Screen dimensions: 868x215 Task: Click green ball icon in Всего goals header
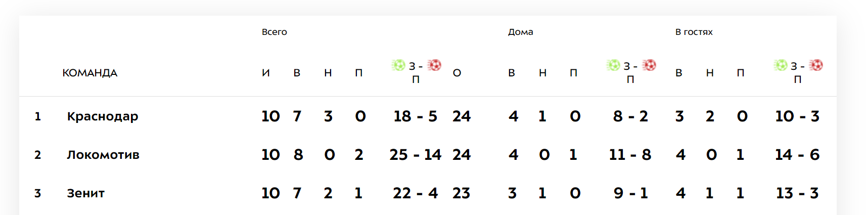398,65
